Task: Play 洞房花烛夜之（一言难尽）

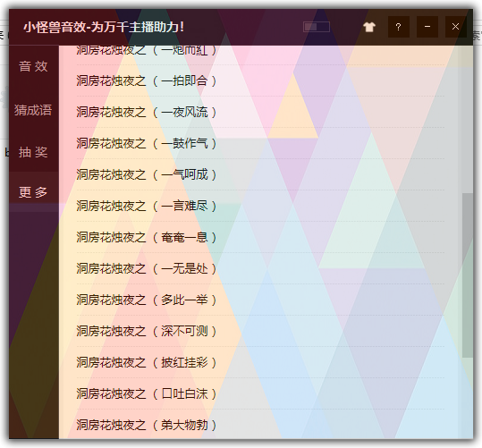Action: click(260, 206)
